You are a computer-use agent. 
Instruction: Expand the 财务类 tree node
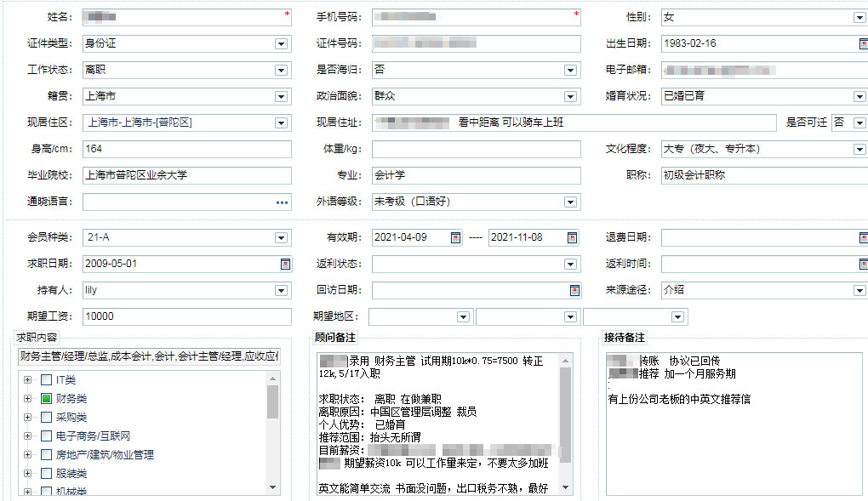pyautogui.click(x=28, y=399)
